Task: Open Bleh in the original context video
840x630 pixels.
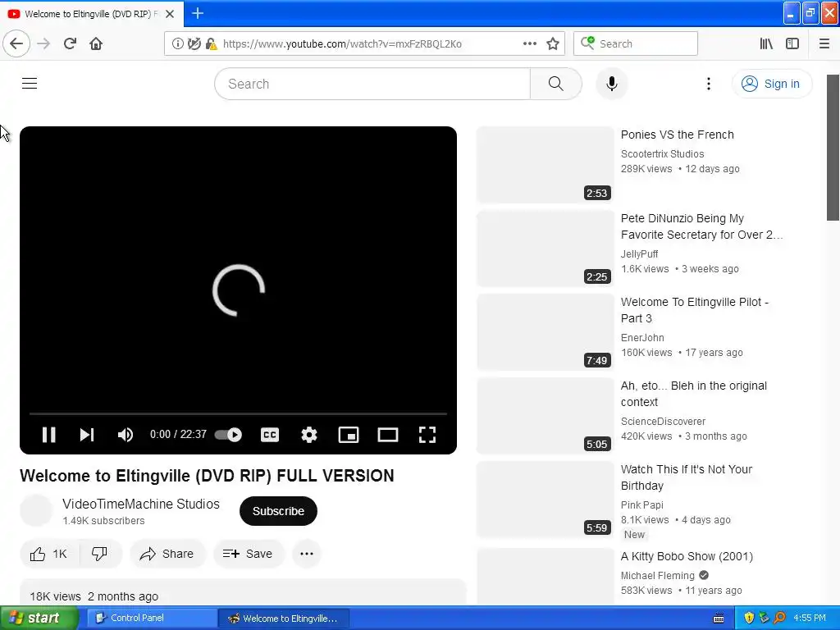Action: pyautogui.click(x=694, y=394)
